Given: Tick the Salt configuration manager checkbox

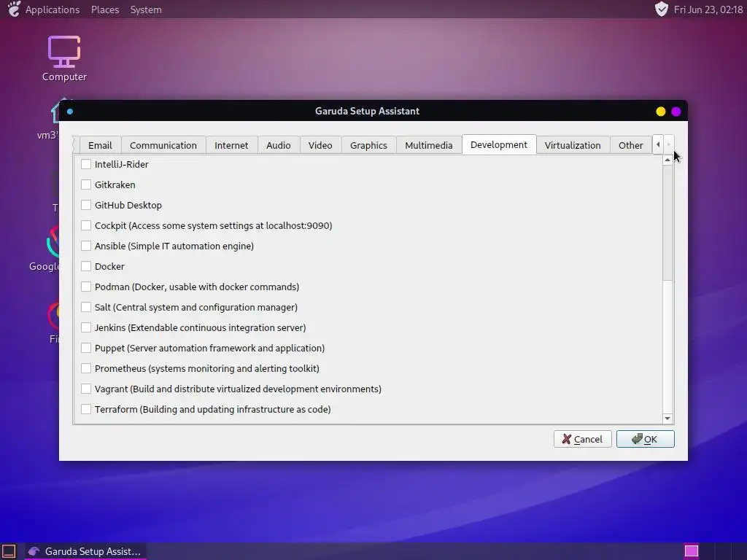Looking at the screenshot, I should tap(86, 308).
